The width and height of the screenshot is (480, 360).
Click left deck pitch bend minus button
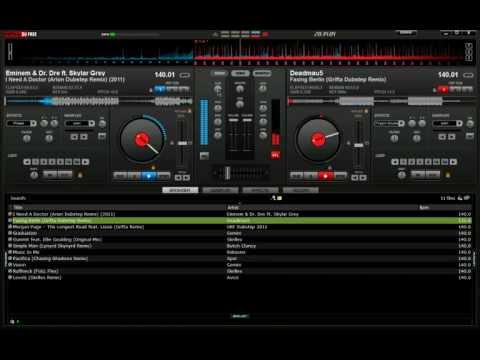178,178
